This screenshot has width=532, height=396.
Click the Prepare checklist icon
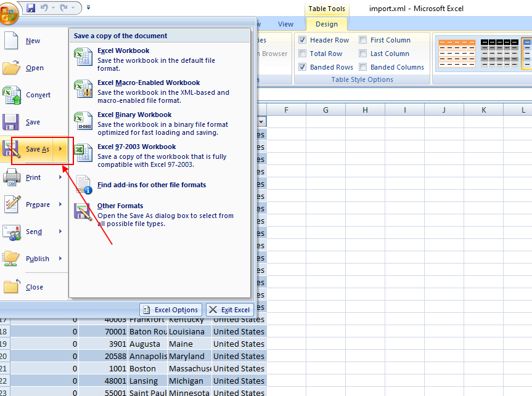pos(12,204)
